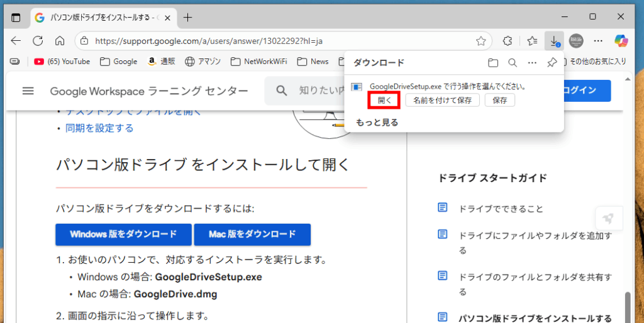Open browser settings and more menu

coord(599,41)
